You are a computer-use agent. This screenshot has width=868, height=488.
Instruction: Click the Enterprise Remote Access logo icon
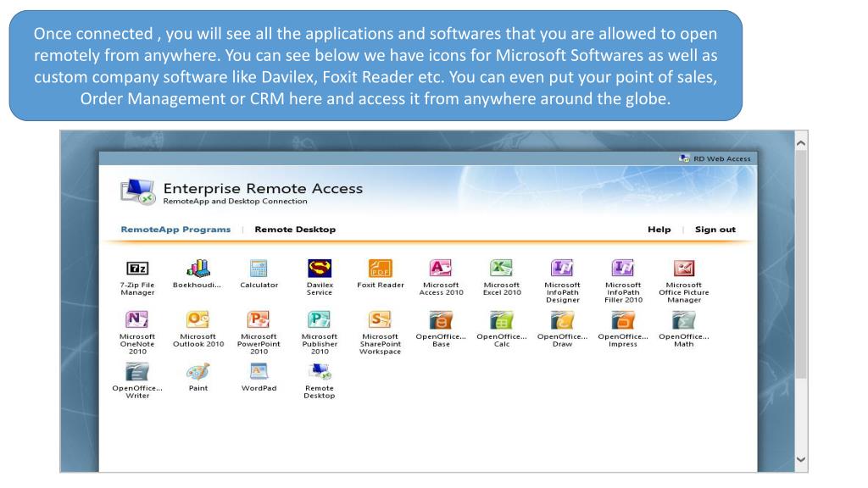138,191
